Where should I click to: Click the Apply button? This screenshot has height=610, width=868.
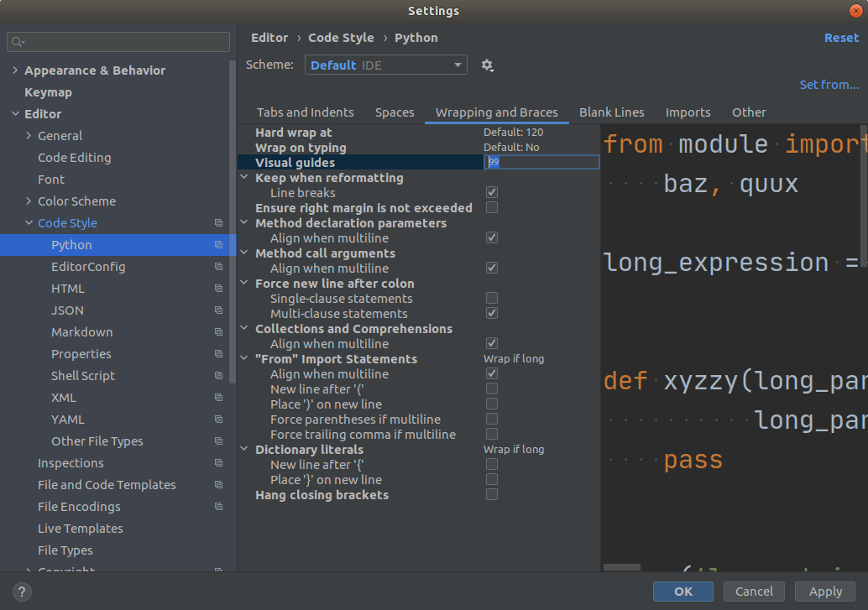pyautogui.click(x=824, y=591)
